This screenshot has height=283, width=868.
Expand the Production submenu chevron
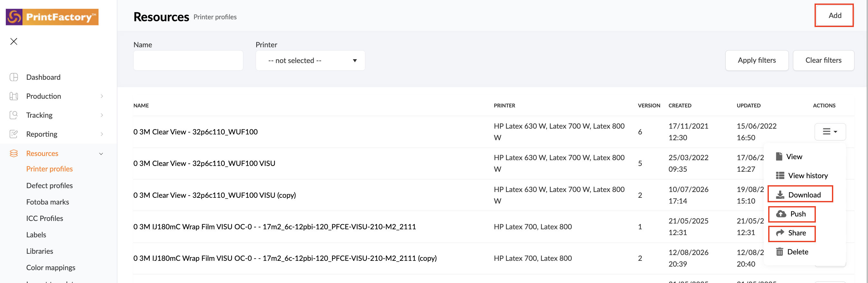click(x=102, y=96)
